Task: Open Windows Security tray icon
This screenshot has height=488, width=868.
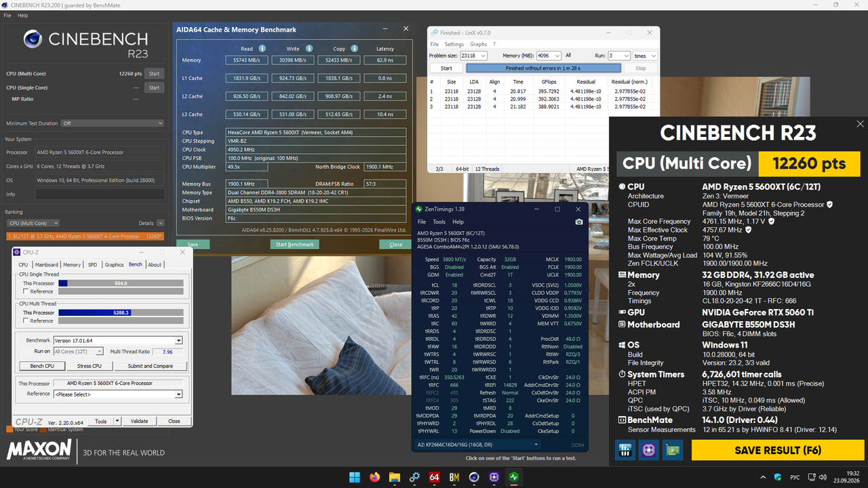Action: 778,477
